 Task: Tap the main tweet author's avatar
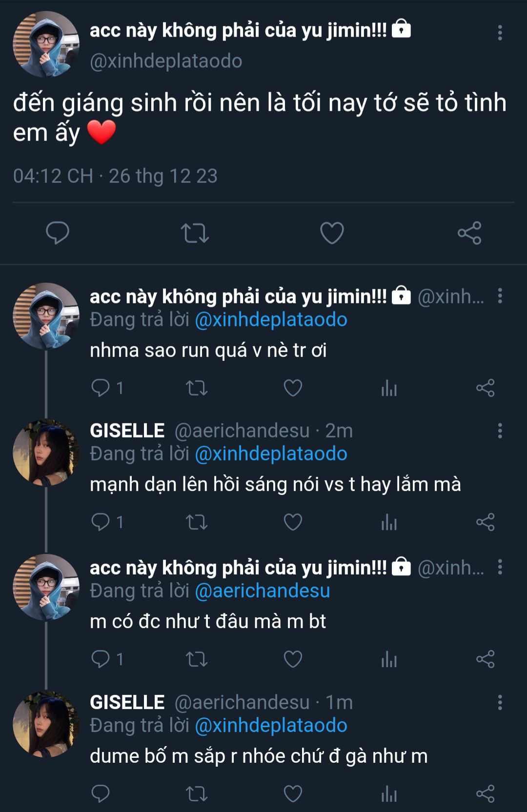click(46, 44)
